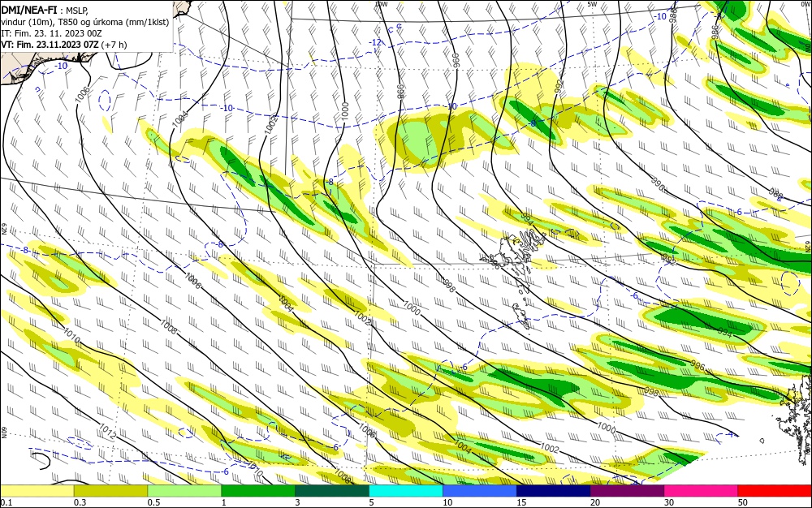Viewport: 812px width, 508px height.
Task: Pick the dark green 3–5 legend swatch
Action: coord(332,491)
